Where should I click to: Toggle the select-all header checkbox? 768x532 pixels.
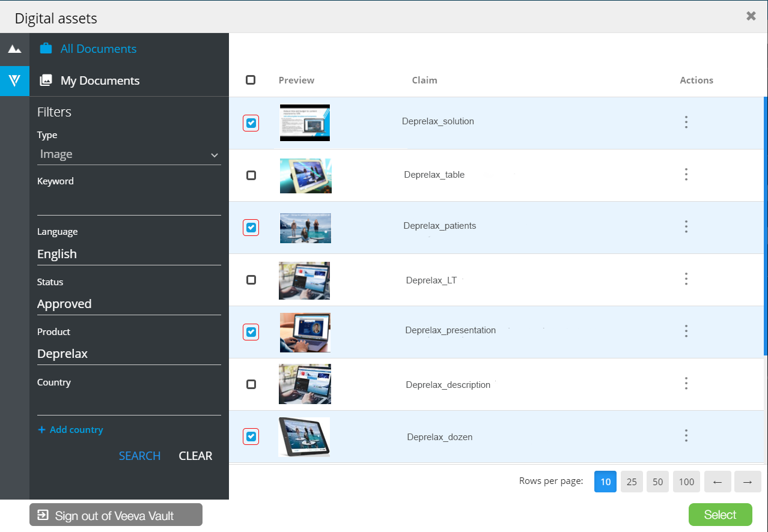(251, 80)
